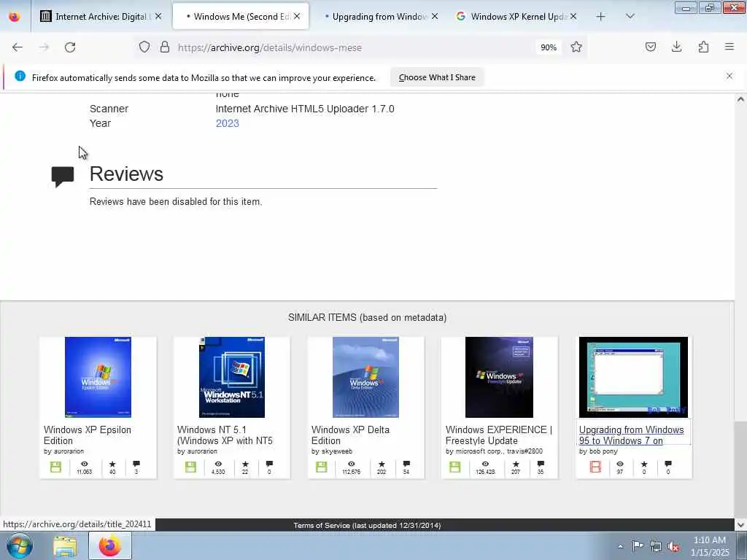This screenshot has width=747, height=560.
Task: Bookmark this page with the star
Action: coord(576,47)
